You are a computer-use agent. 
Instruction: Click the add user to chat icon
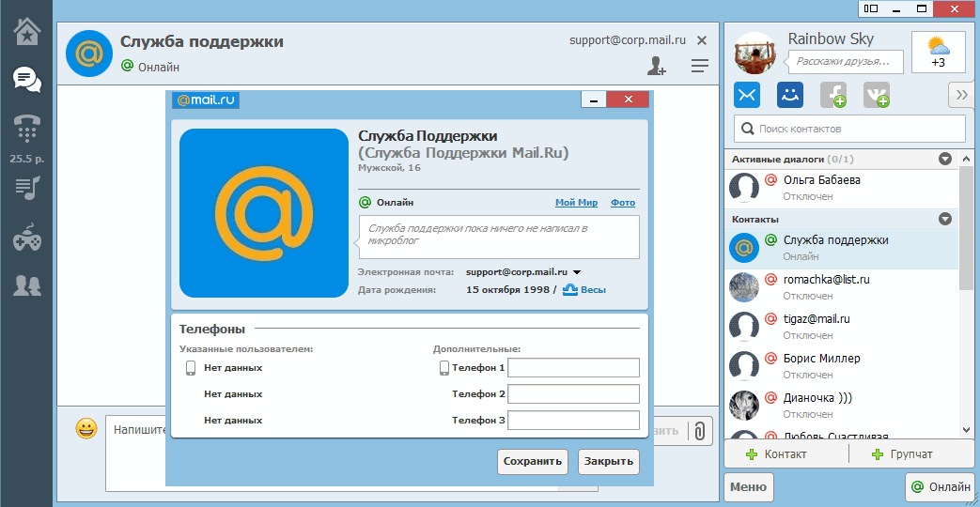point(656,66)
